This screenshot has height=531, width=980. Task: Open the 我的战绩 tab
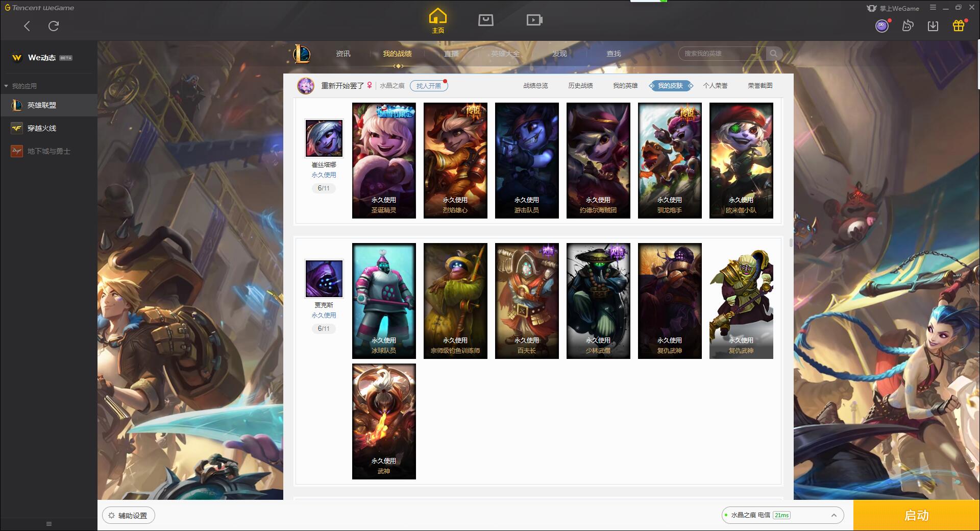click(x=397, y=54)
